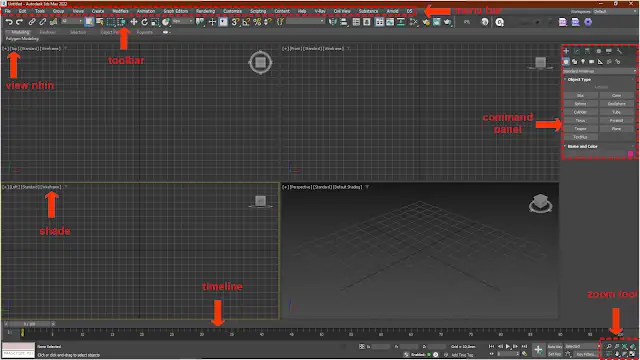This screenshot has height=360, width=640.
Task: Play the animation
Action: point(508,347)
